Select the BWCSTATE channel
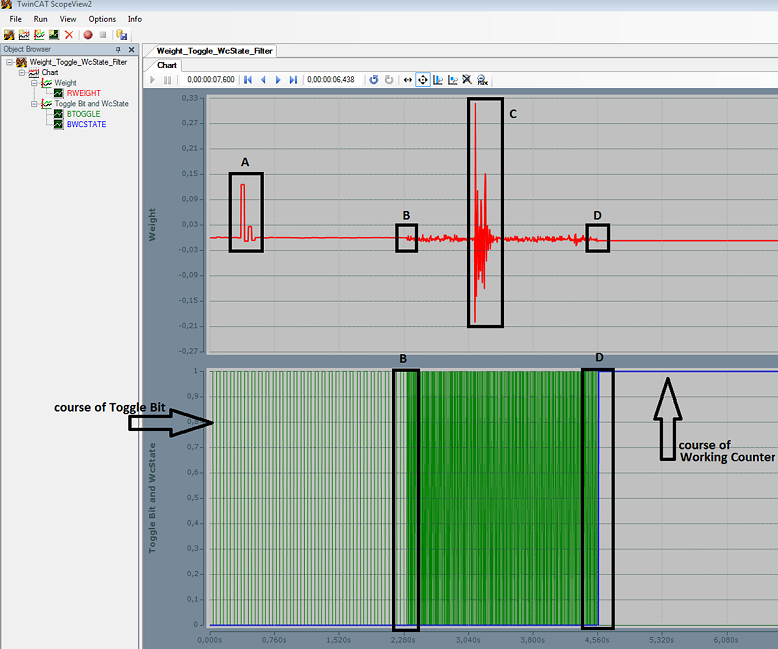Image resolution: width=778 pixels, height=649 pixels. tap(86, 125)
